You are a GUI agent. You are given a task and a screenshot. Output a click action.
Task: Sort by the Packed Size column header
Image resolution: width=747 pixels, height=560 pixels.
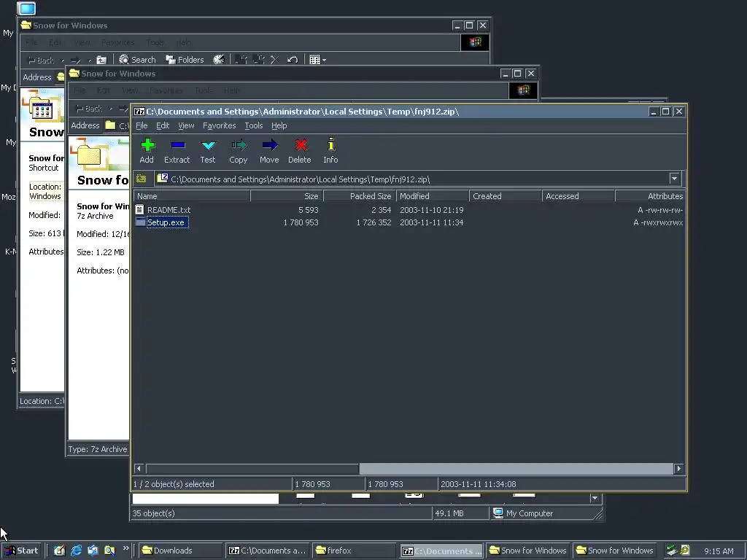(x=360, y=196)
